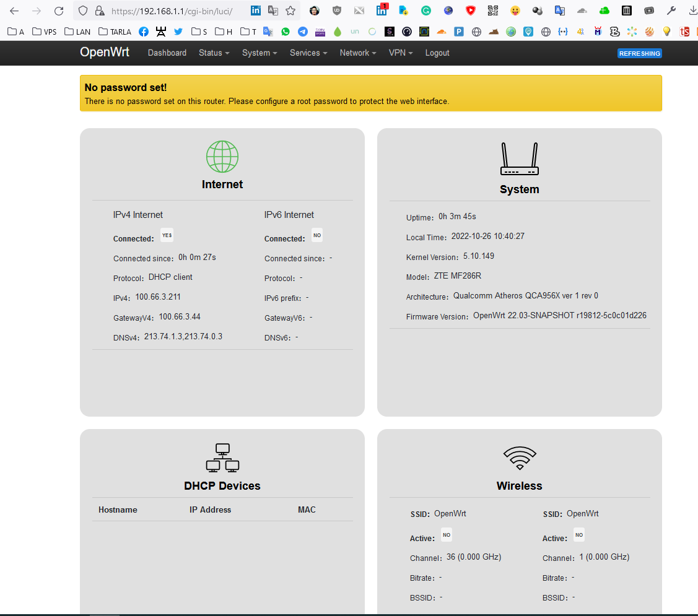Viewport: 698px width, 616px height.
Task: Click the MAC column header
Action: (307, 510)
